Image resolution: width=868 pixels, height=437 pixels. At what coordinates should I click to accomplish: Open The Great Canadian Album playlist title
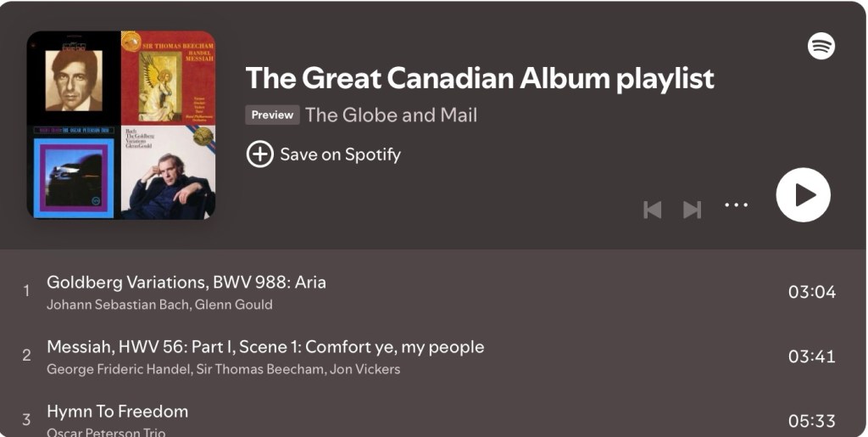480,79
